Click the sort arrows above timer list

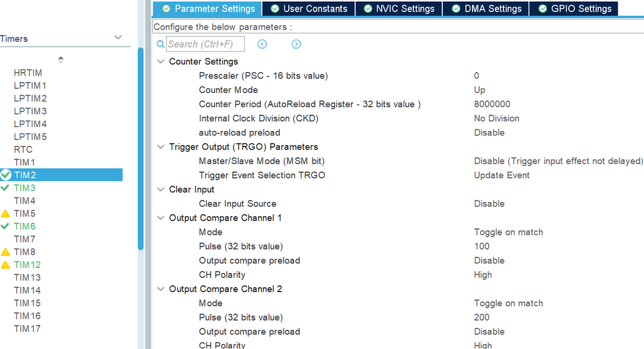pyautogui.click(x=61, y=59)
